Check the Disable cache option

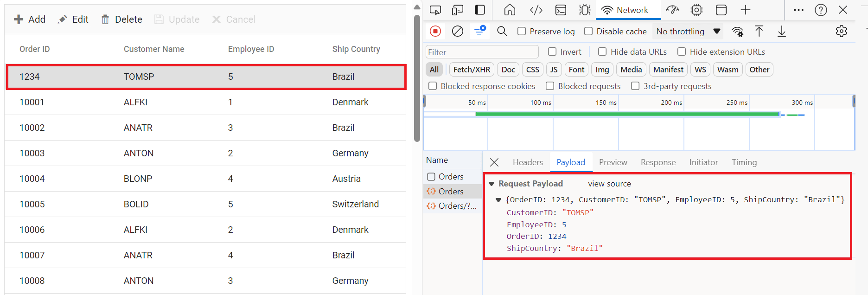[588, 31]
